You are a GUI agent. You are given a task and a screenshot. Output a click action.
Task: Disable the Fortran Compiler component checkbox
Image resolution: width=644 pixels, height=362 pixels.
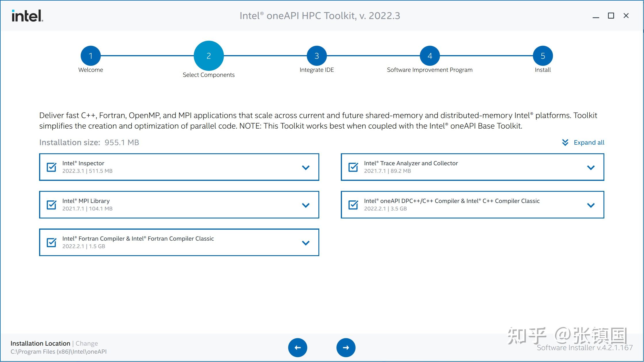[x=52, y=243]
